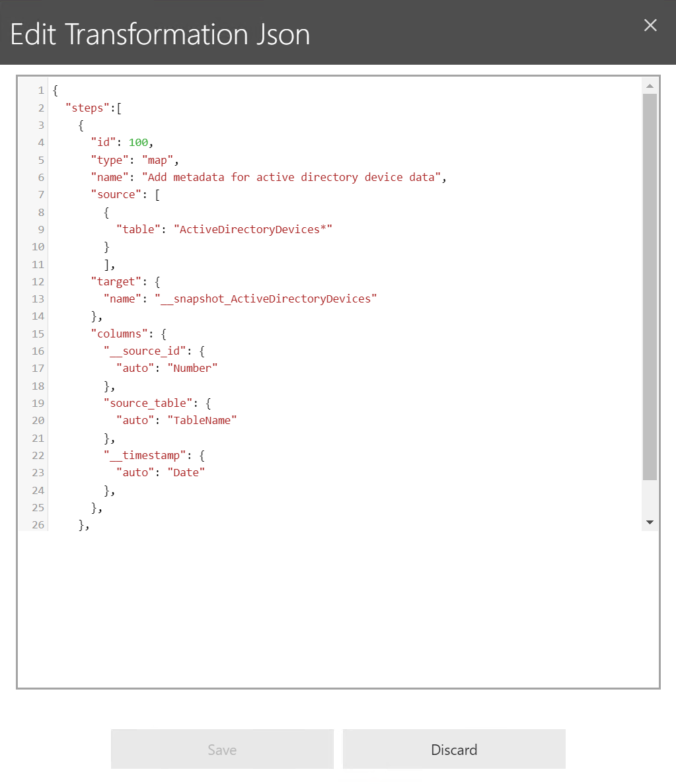Click the Save button

(221, 749)
